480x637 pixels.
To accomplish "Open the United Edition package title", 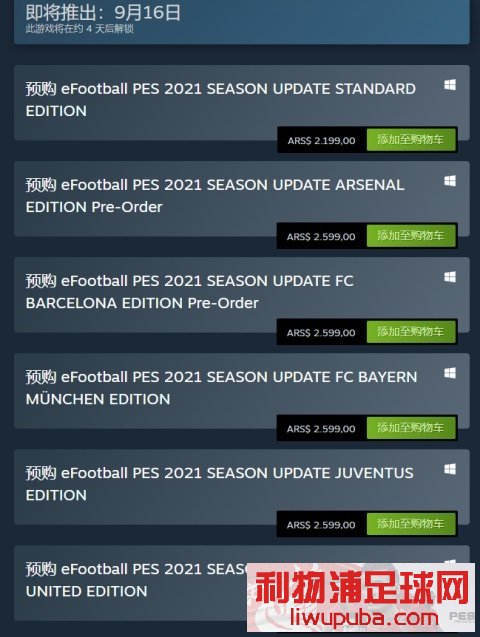I will 136,580.
